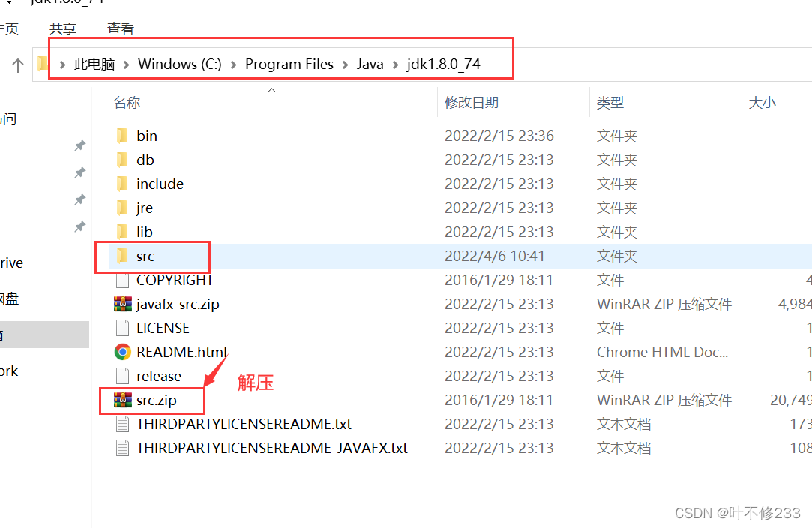Click the WinRAR ZIP 压缩文件 type of src.zip
Image resolution: width=812 pixels, height=528 pixels.
tap(664, 400)
